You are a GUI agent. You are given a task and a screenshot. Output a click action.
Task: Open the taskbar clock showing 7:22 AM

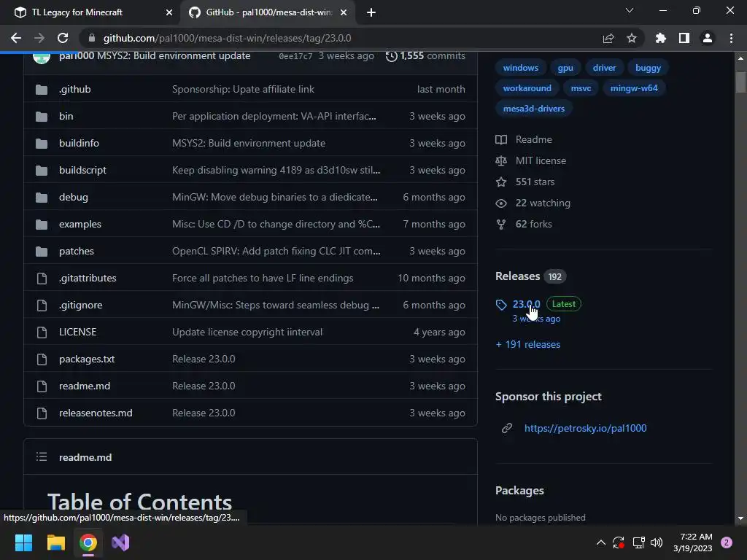(x=693, y=542)
